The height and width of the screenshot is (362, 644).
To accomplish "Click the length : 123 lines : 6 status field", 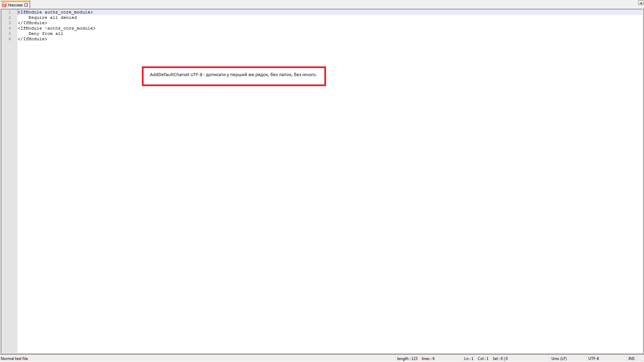I will click(416, 359).
